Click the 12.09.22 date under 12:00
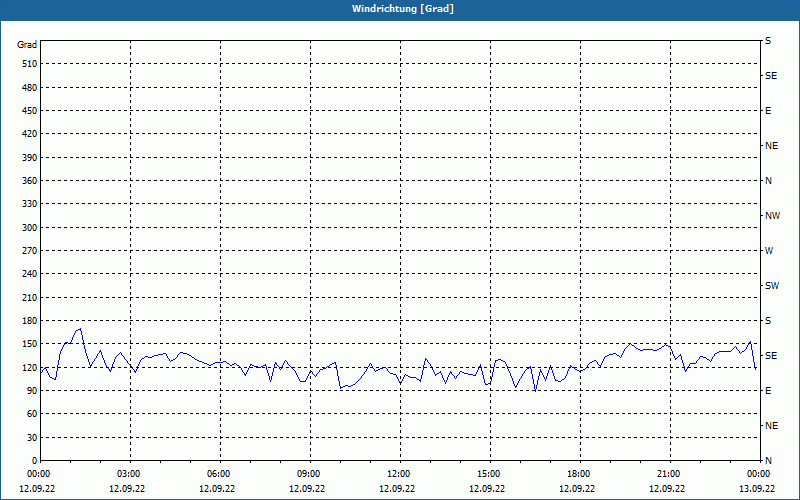This screenshot has width=800, height=500. 397,488
